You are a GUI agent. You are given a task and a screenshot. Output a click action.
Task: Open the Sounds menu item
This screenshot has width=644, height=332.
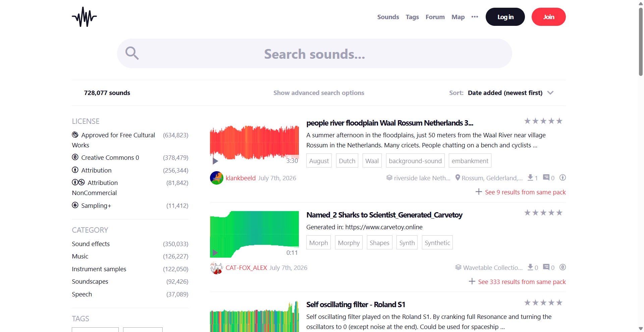pyautogui.click(x=388, y=17)
